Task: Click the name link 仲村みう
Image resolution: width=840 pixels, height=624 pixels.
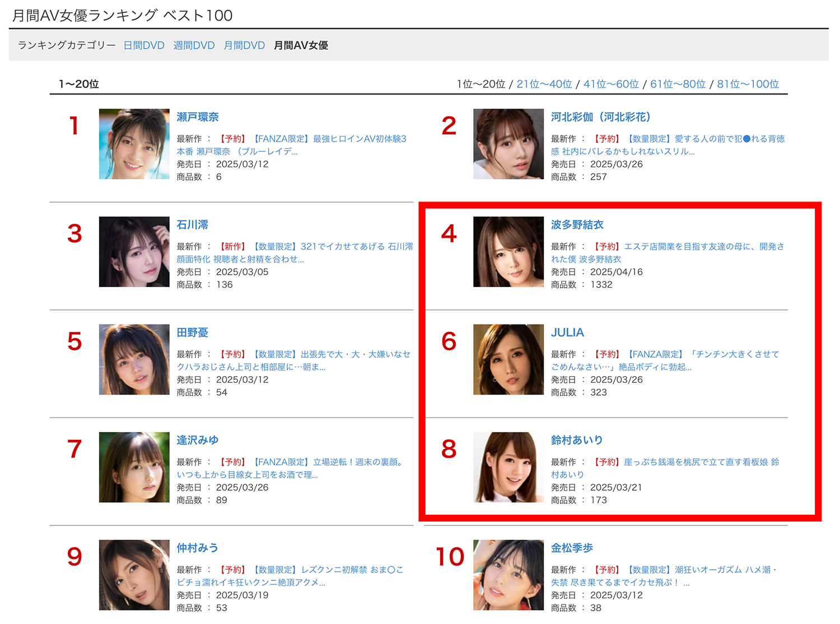Action: 197,548
